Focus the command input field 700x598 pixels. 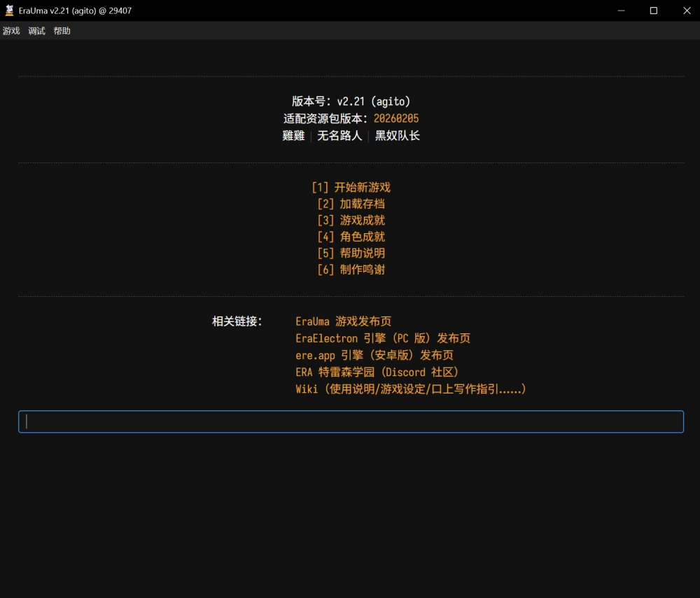[351, 422]
